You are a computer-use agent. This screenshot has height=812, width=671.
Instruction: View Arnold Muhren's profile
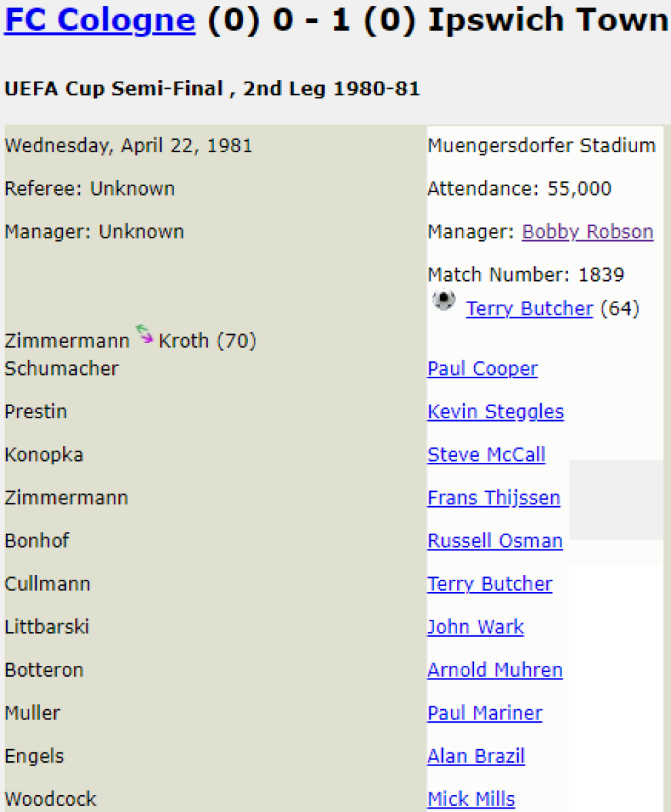494,671
